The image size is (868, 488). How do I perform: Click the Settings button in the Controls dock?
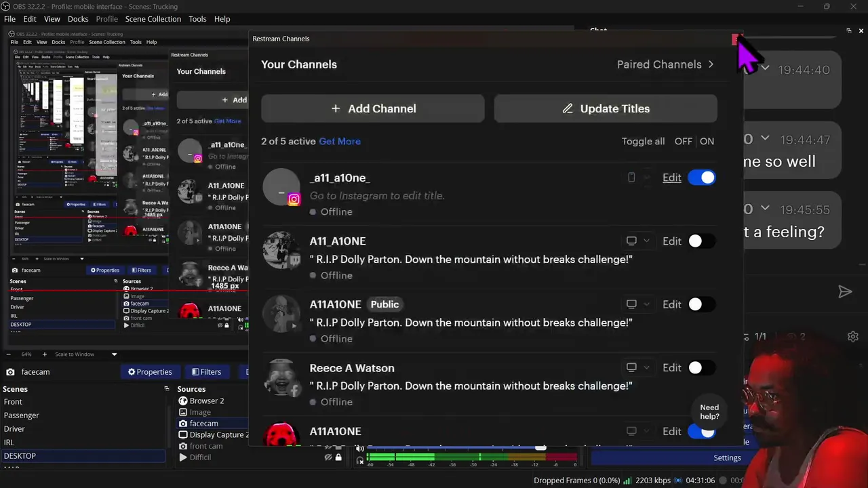(x=727, y=457)
